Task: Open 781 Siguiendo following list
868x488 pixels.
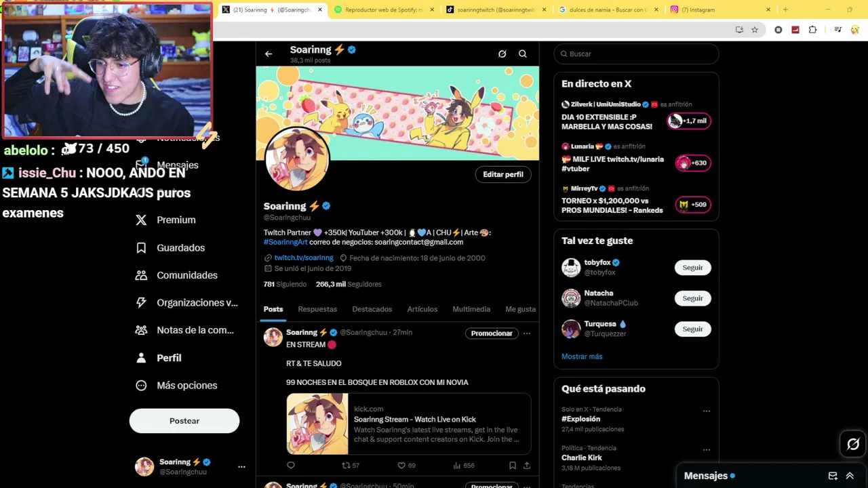Action: (x=285, y=285)
